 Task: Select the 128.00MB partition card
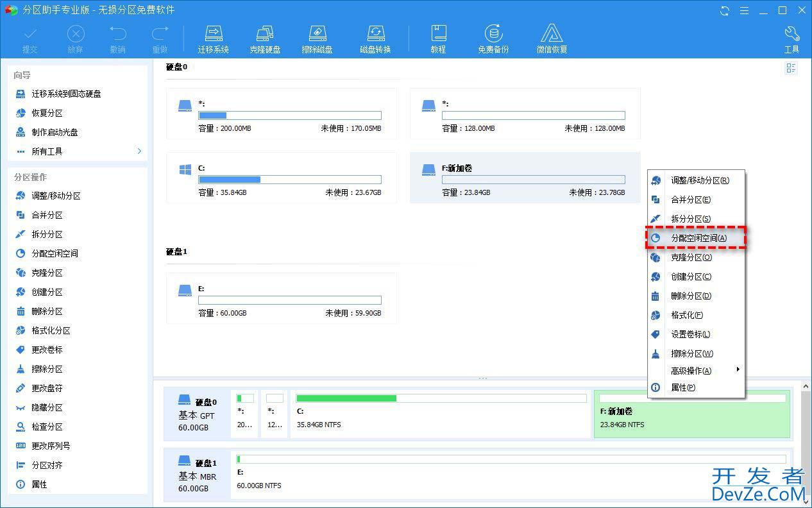525,114
